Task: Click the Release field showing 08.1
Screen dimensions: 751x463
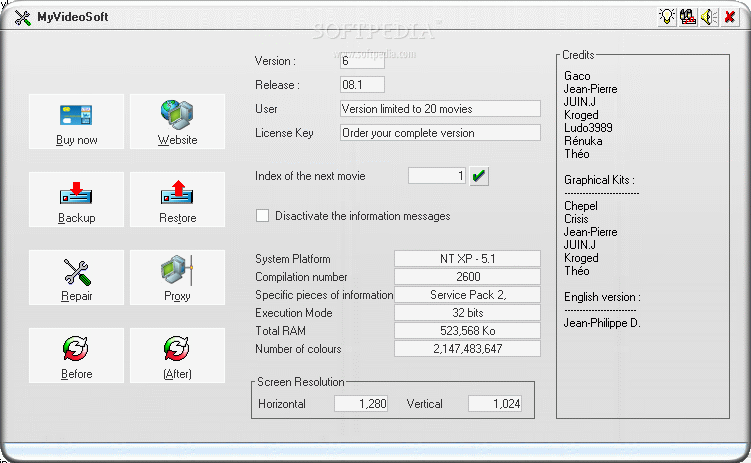Action: click(362, 85)
